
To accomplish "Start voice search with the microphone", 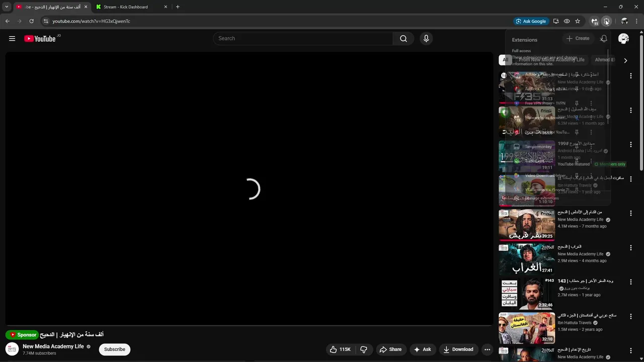I will (426, 39).
